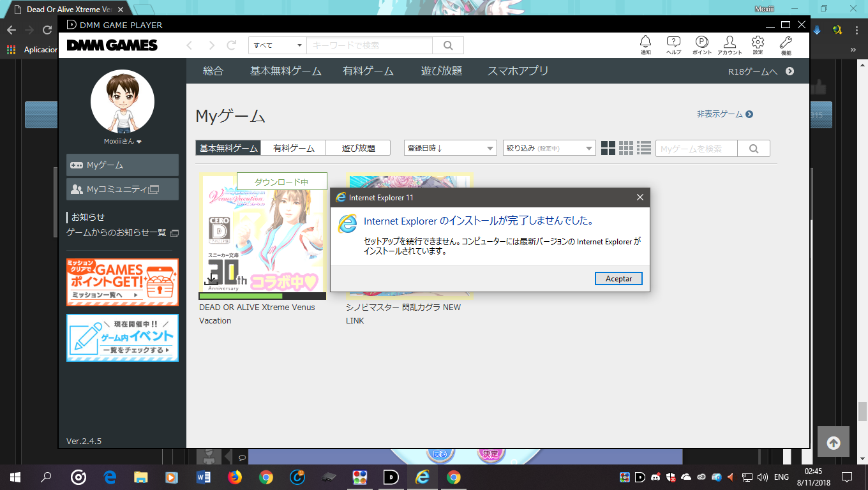Open Microsoft Edge from the taskbar
Image resolution: width=868 pixels, height=490 pixels.
[110, 477]
